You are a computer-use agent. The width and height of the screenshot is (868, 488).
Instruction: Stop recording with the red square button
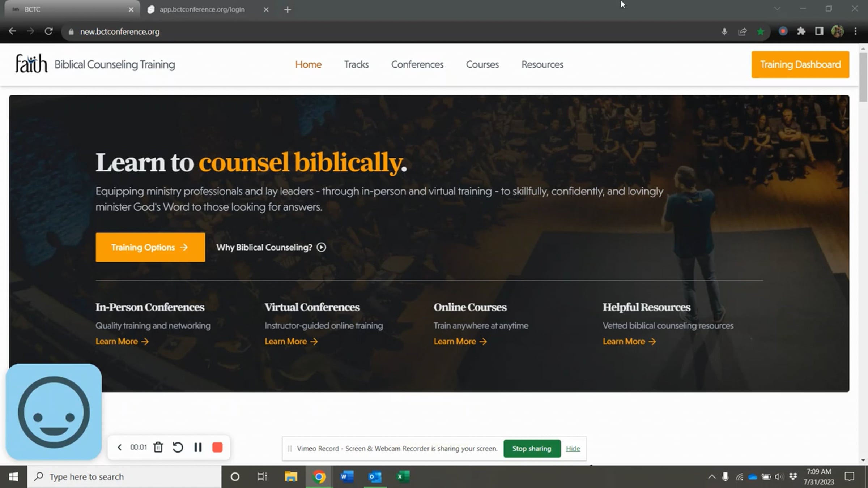(x=217, y=448)
